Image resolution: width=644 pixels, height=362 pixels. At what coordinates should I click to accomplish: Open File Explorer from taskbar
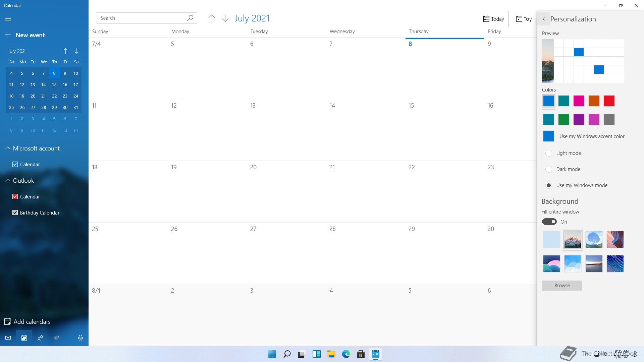tap(331, 354)
